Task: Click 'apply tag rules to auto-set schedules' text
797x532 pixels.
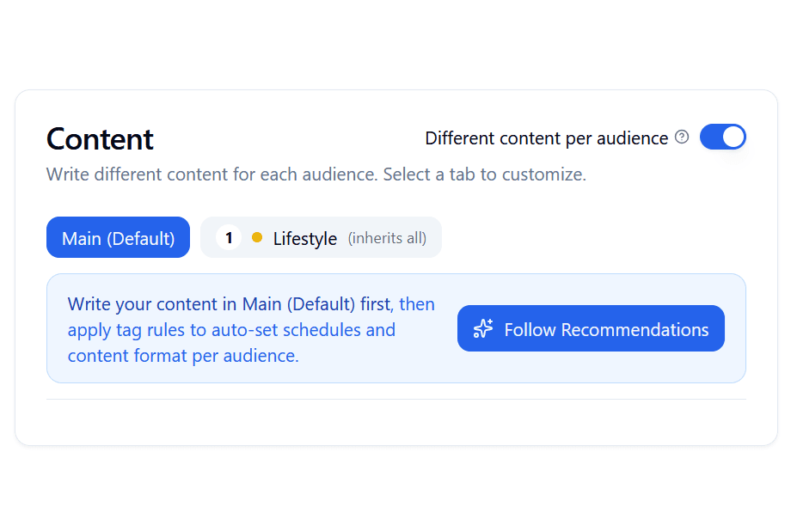Action: (231, 330)
